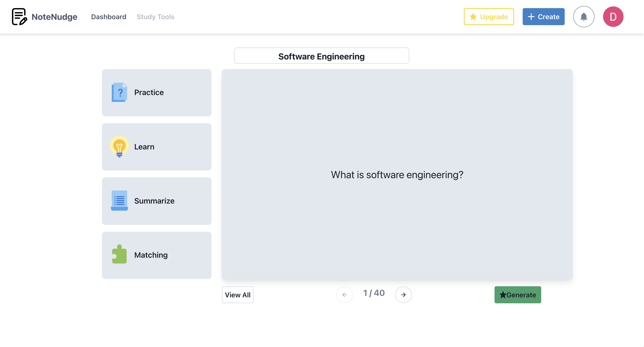Edit the Software Engineering title field
This screenshot has height=347, width=644.
(x=322, y=56)
